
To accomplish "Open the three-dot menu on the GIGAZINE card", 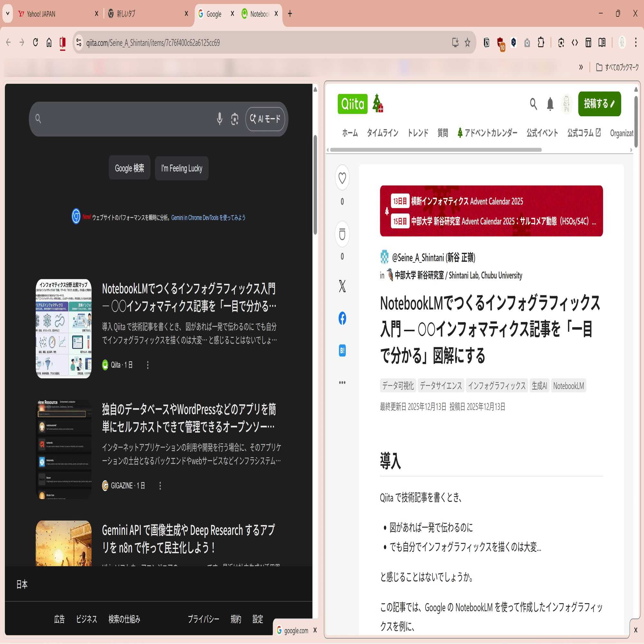I will click(x=160, y=486).
